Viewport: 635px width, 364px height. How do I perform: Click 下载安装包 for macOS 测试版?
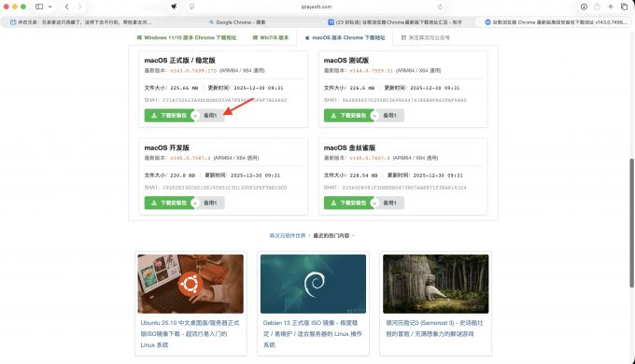348,116
